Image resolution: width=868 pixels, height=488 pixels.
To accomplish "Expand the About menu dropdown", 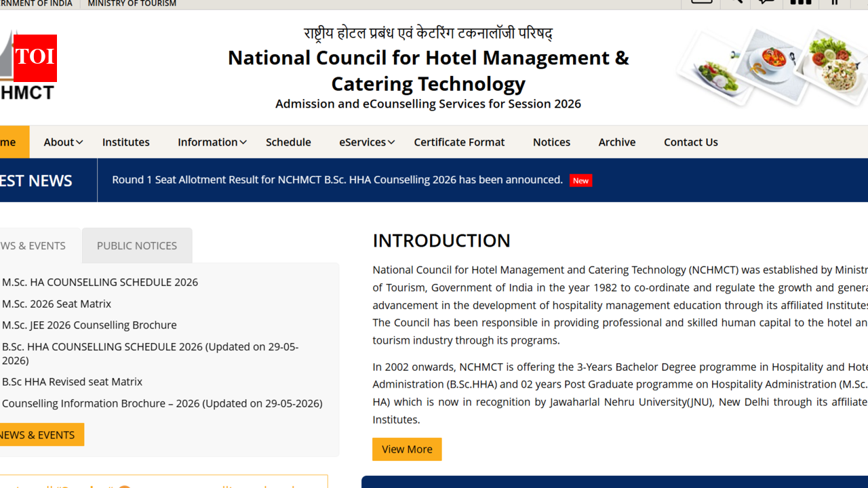I will (x=63, y=142).
